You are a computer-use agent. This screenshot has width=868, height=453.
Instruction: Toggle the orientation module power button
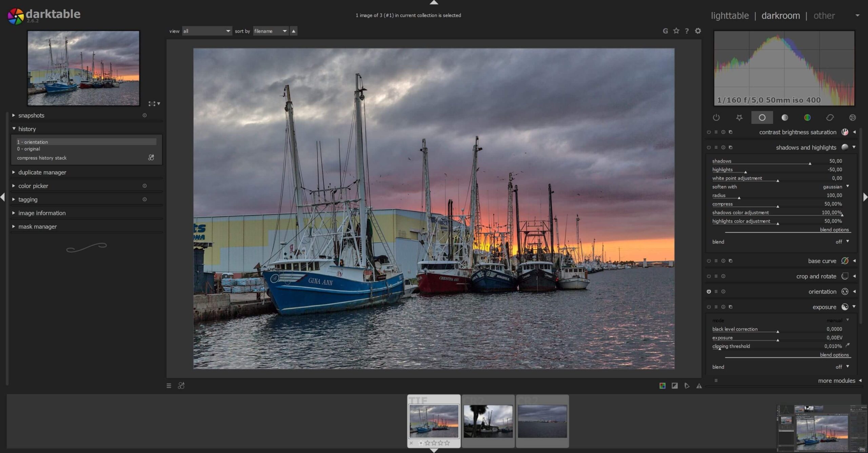click(x=709, y=292)
